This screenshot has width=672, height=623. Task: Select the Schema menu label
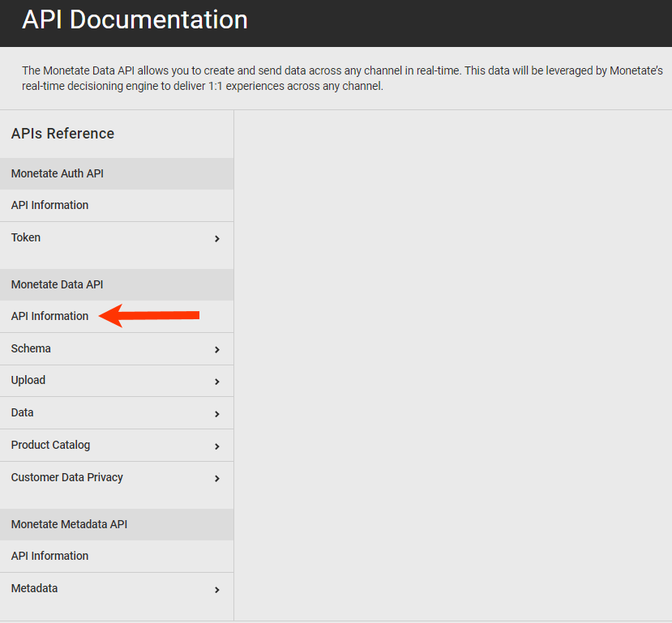click(x=31, y=348)
